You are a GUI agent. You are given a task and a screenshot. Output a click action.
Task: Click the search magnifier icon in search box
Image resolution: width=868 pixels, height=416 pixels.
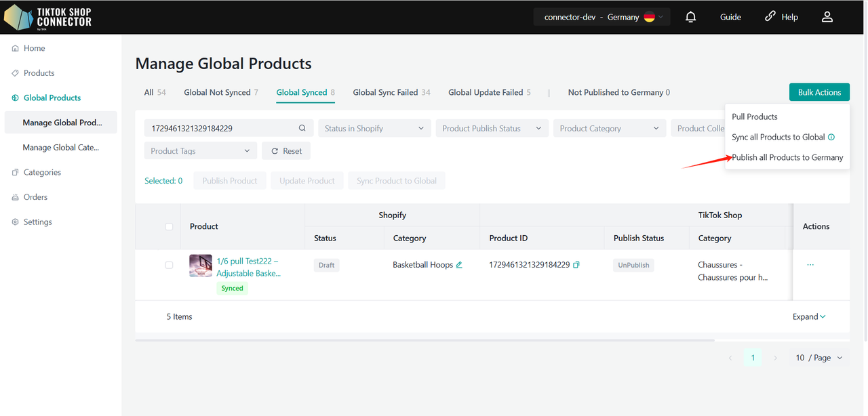[x=302, y=129]
